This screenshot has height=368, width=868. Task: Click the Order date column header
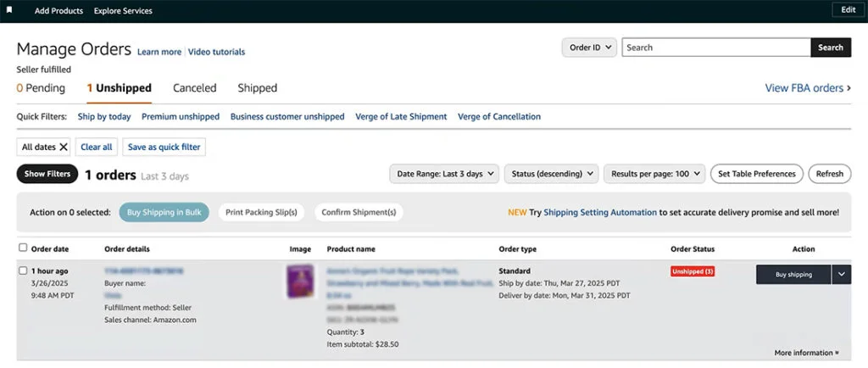pyautogui.click(x=50, y=249)
